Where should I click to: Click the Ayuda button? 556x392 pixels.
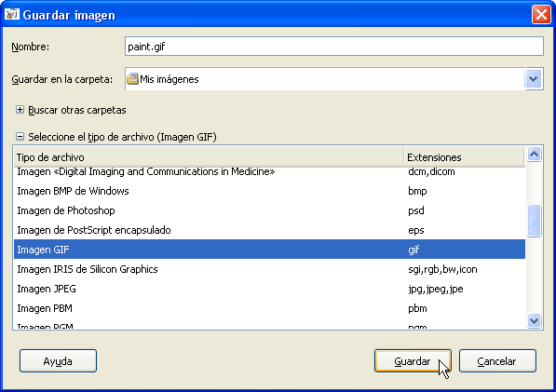(58, 361)
